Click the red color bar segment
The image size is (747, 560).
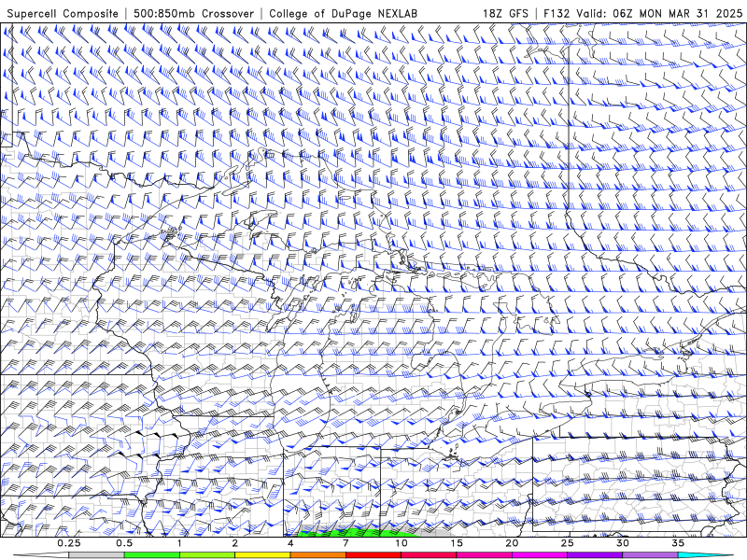click(373, 555)
